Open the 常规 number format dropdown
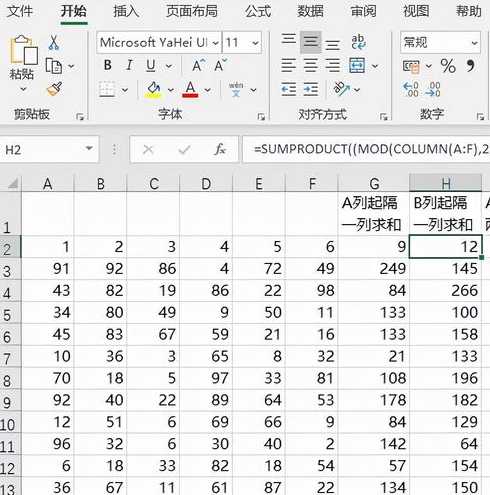 tap(474, 43)
